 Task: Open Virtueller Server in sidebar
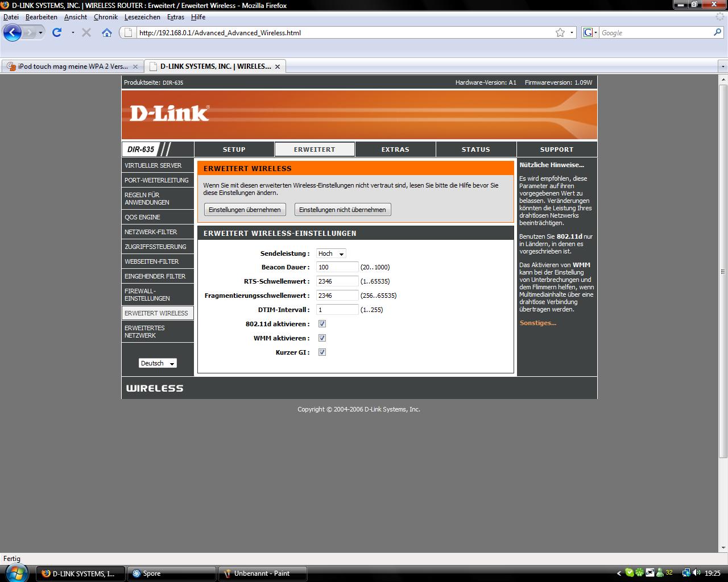(158, 165)
